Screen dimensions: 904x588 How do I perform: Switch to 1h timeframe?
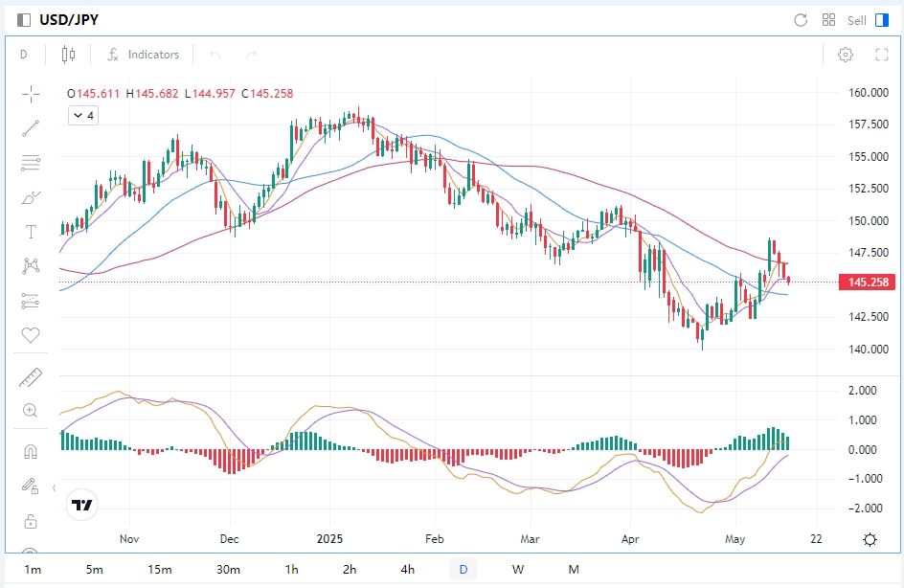click(x=292, y=570)
